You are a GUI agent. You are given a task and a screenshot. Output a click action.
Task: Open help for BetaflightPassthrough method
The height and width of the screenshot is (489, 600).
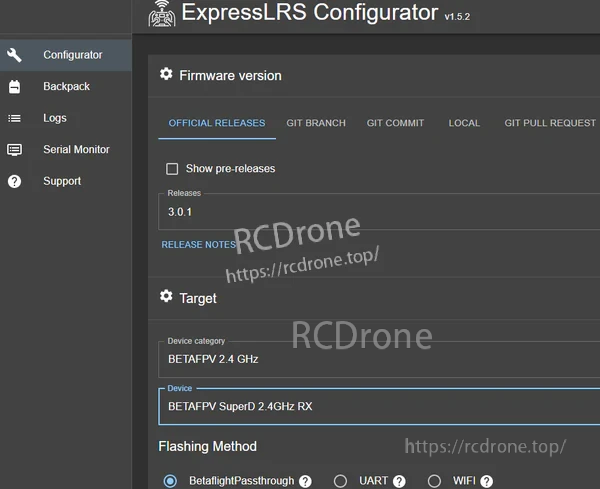305,481
